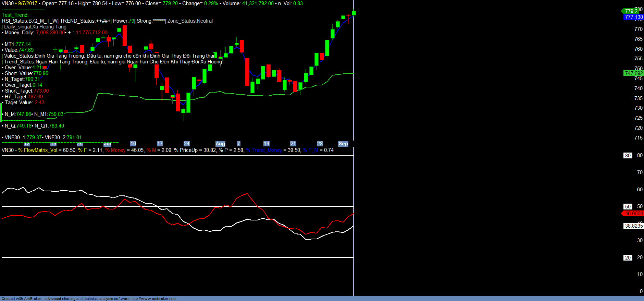Viewport: 644px width, 301px height.
Task: Click the blue 777.138 price label
Action: coord(633,17)
